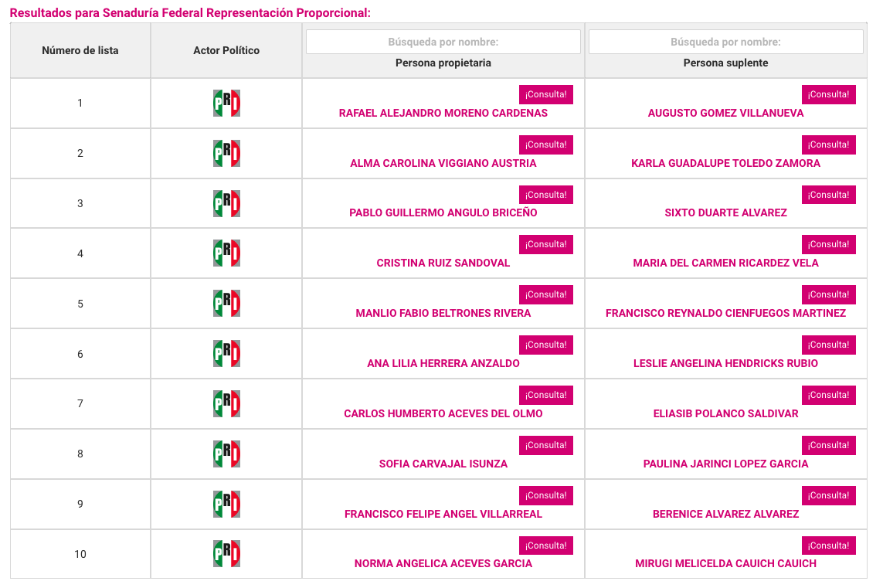Click the PRI logo in row 6
The image size is (883, 588).
pos(226,354)
